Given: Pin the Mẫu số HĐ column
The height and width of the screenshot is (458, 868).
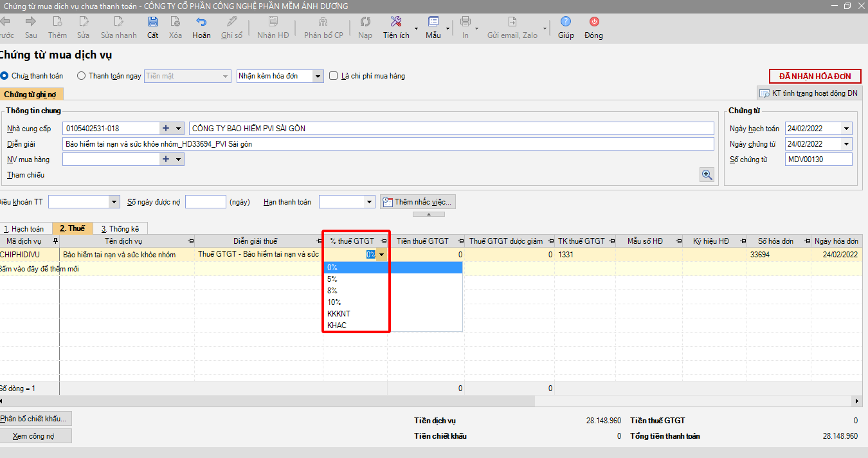Looking at the screenshot, I should click(678, 241).
